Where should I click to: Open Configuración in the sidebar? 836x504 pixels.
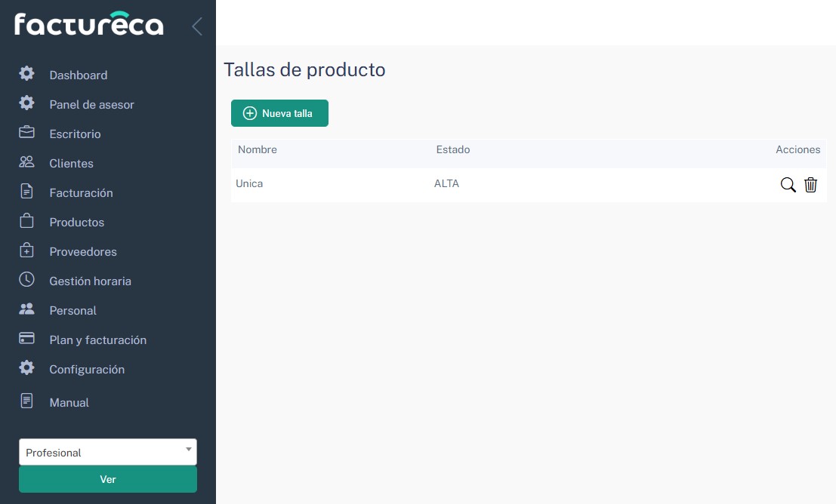pos(87,370)
